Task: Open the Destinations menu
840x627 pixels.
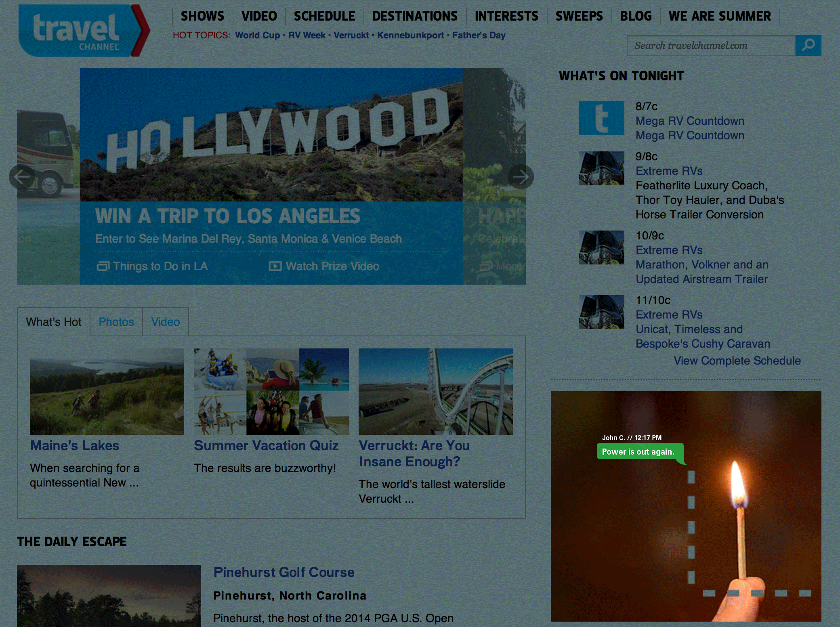Action: tap(415, 16)
